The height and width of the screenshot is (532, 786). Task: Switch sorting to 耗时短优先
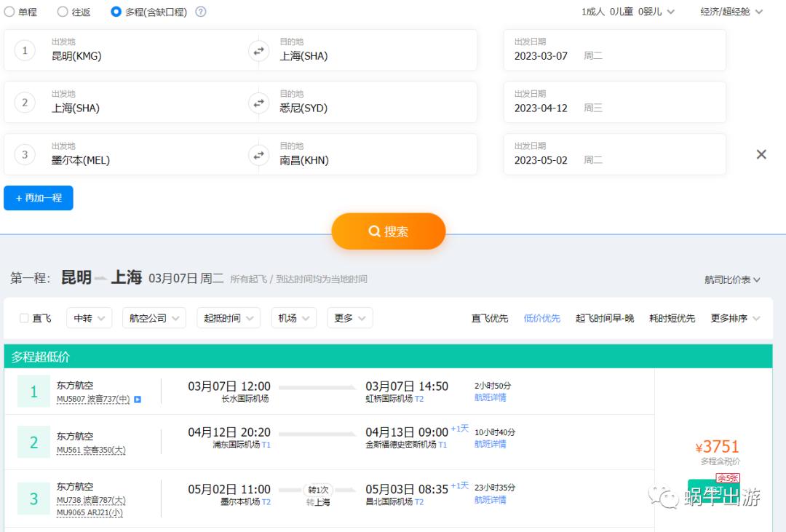pos(671,317)
